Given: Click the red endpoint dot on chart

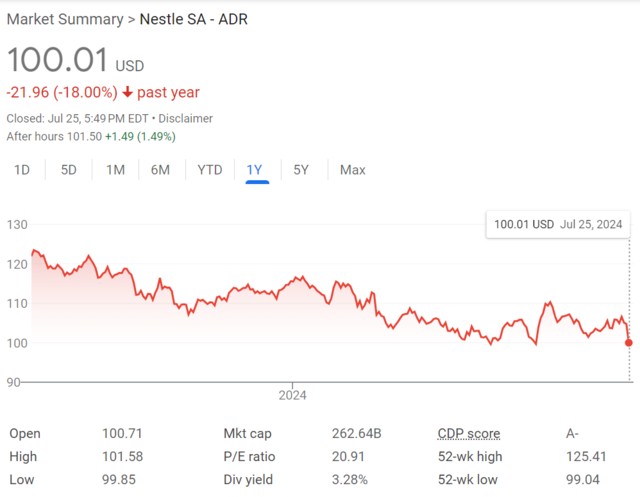Looking at the screenshot, I should 628,343.
